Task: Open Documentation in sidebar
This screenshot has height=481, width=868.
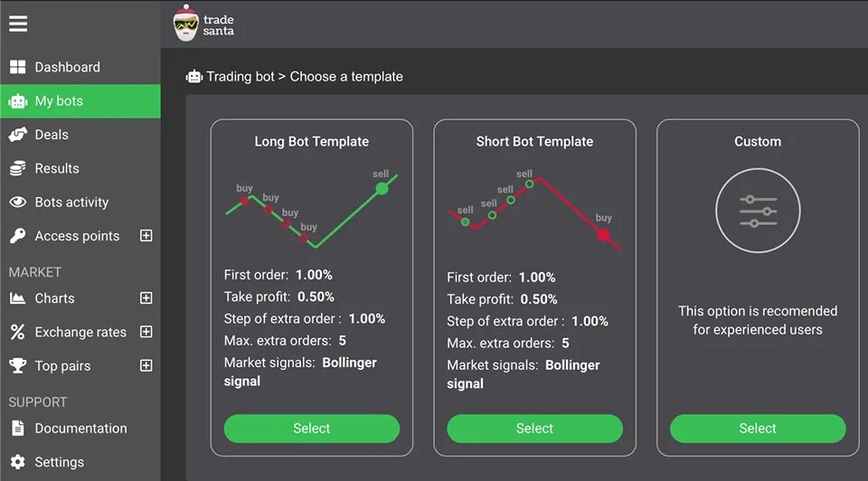Action: [80, 429]
